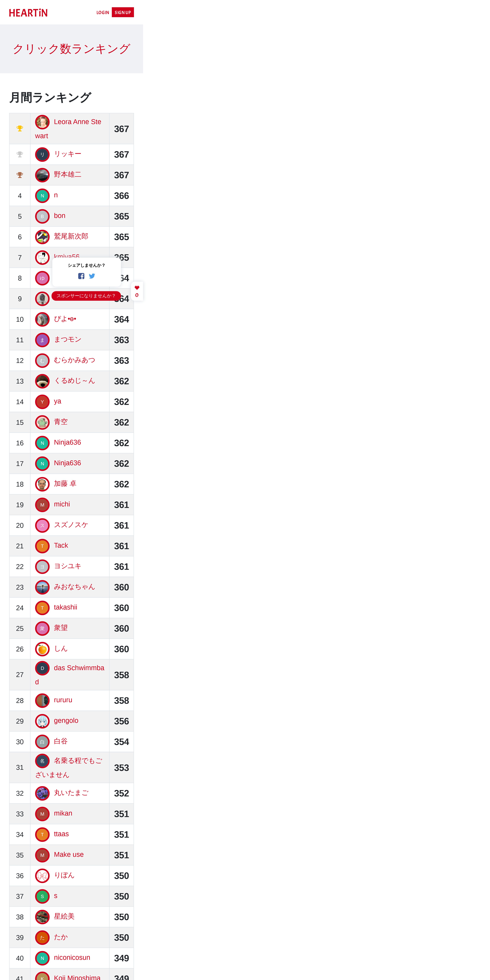Open the しん orange avatar
The height and width of the screenshot is (980, 490).
42,649
